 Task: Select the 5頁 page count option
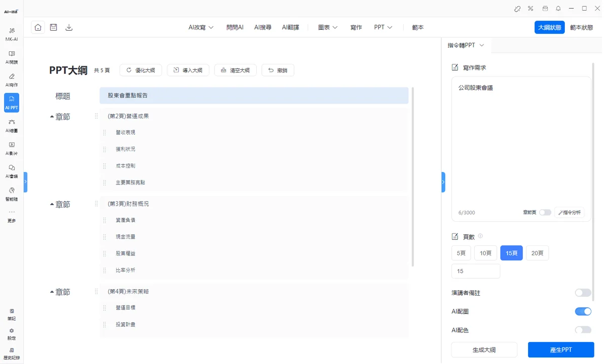click(x=461, y=253)
